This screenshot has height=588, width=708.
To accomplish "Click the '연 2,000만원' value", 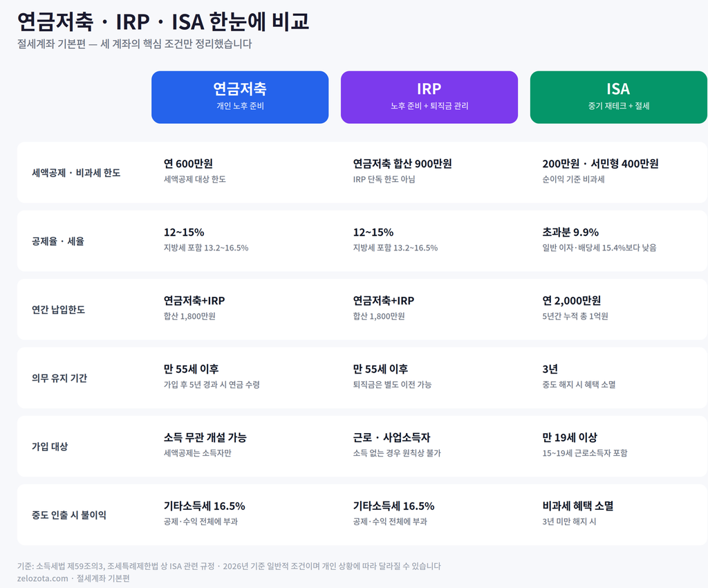I will pyautogui.click(x=571, y=300).
